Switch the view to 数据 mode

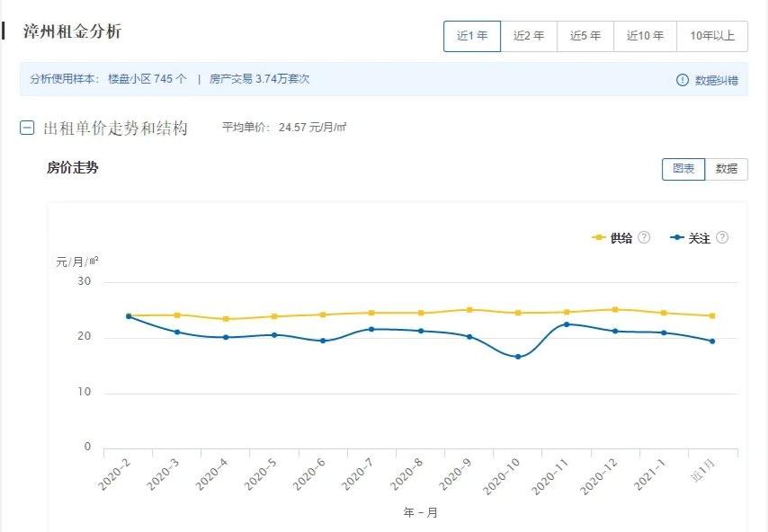tap(728, 169)
